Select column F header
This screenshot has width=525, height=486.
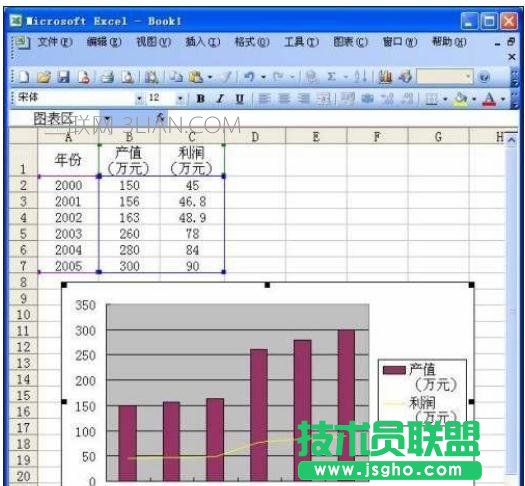pos(377,137)
